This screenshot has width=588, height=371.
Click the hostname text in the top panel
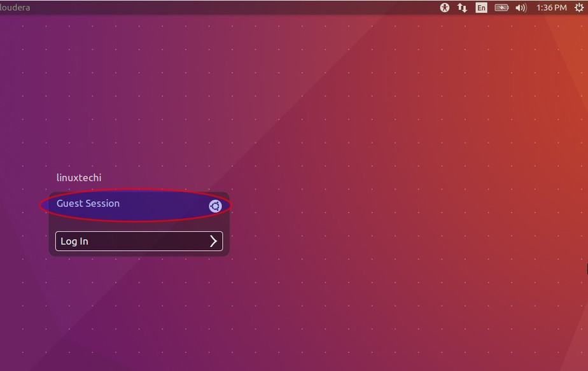[15, 8]
